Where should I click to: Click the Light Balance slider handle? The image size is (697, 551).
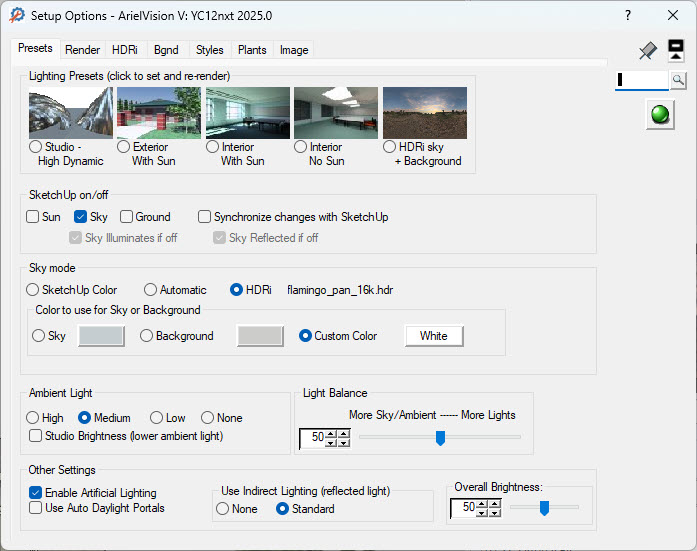coord(440,438)
